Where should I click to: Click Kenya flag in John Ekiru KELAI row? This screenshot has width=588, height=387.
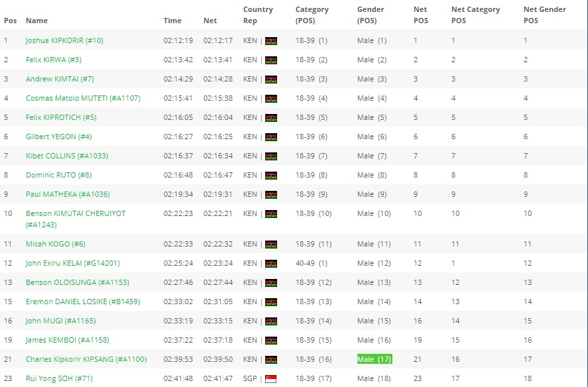coord(271,264)
